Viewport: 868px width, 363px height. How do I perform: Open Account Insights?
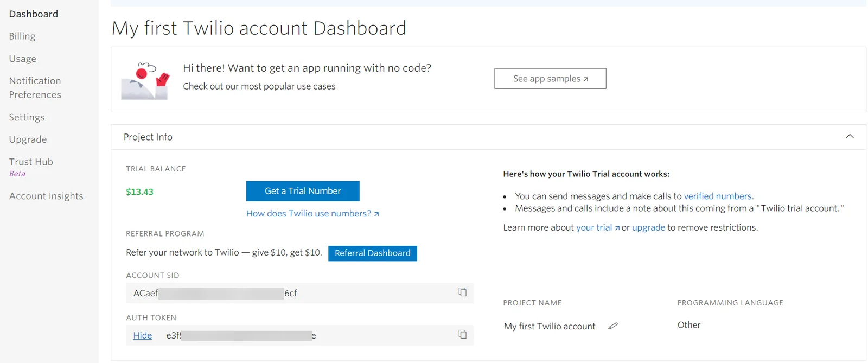tap(46, 196)
